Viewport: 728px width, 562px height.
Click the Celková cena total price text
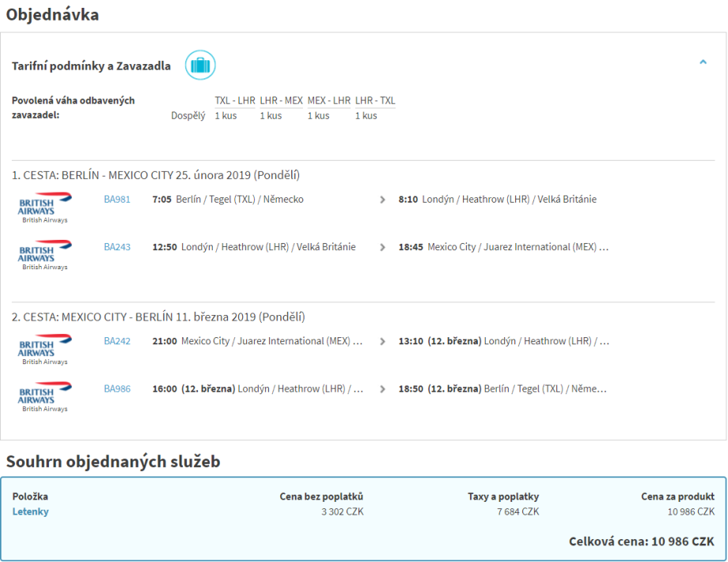click(x=641, y=541)
